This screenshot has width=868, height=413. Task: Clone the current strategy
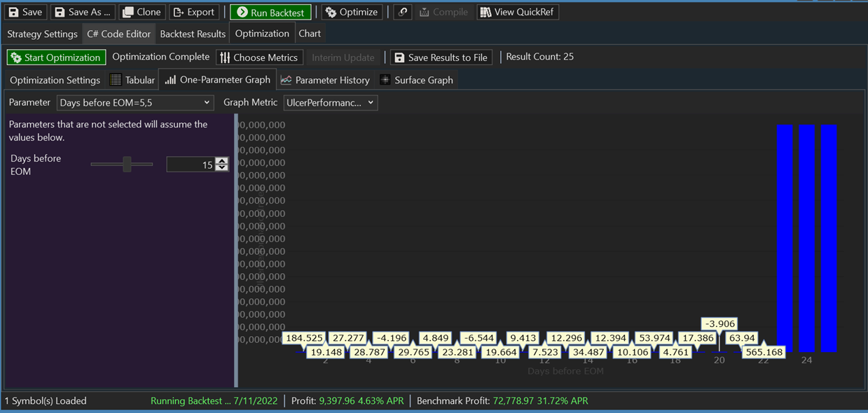[130, 11]
